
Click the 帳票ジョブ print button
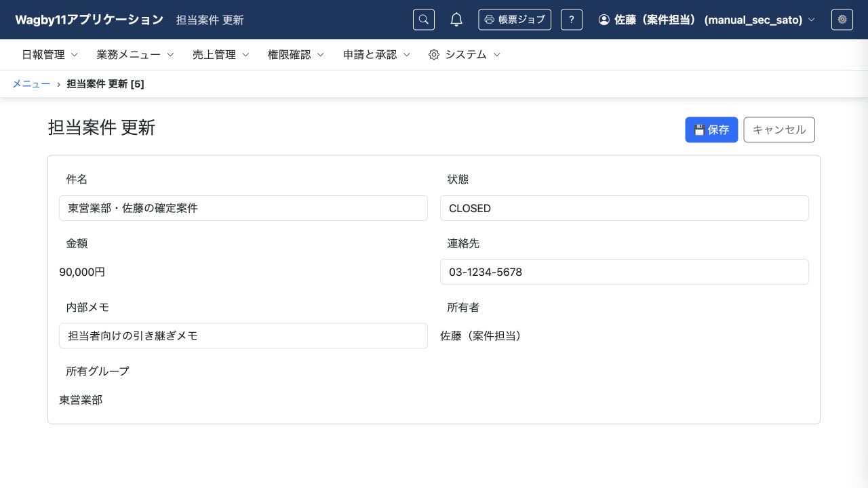tap(515, 20)
